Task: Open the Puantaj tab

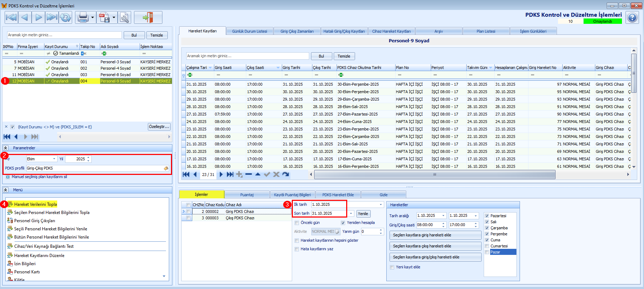Action: [x=247, y=195]
